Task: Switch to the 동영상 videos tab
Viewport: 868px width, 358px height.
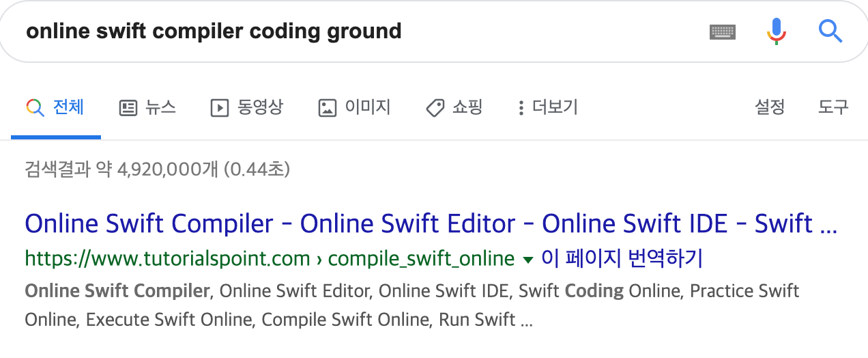Action: click(x=246, y=107)
